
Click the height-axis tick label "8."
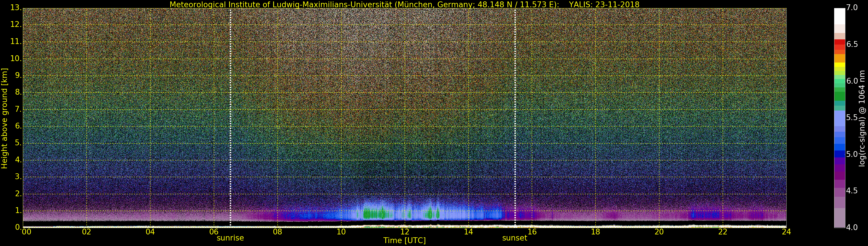(18, 92)
